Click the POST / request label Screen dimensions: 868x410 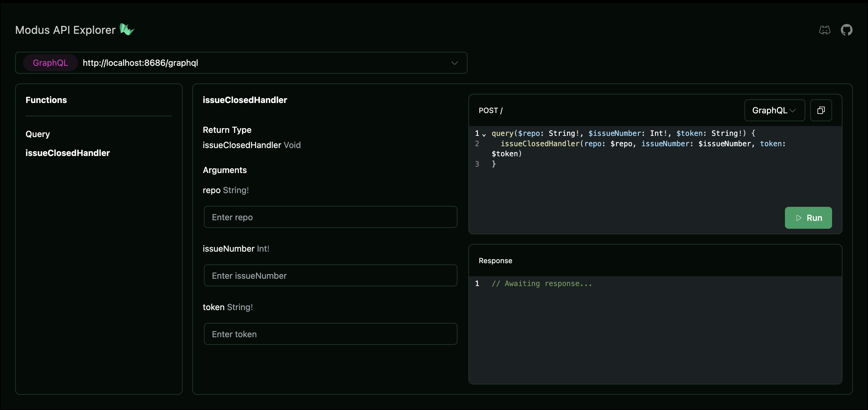(x=491, y=111)
